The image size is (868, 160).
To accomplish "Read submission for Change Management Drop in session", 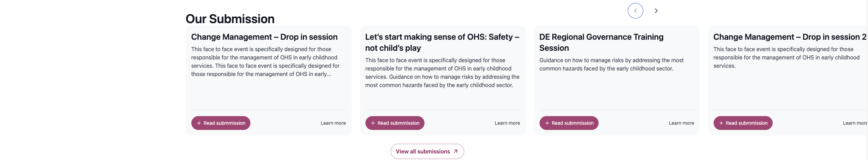I will point(224,123).
